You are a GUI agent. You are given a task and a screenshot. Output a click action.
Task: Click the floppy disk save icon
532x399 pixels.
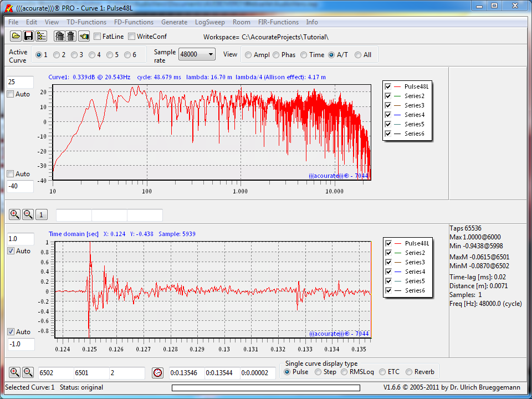click(x=28, y=37)
